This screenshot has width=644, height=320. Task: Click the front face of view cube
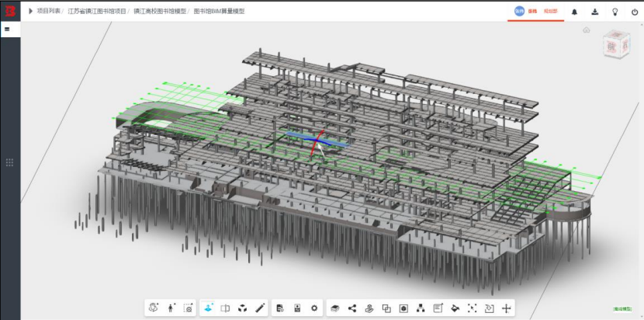[611, 46]
